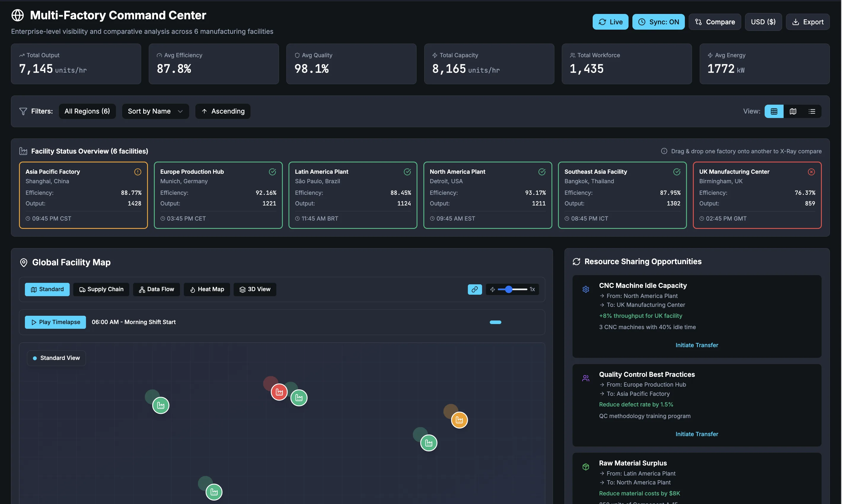Click the gear icon on CNC Machine Idle Capacity
This screenshot has height=504, width=842.
point(586,289)
